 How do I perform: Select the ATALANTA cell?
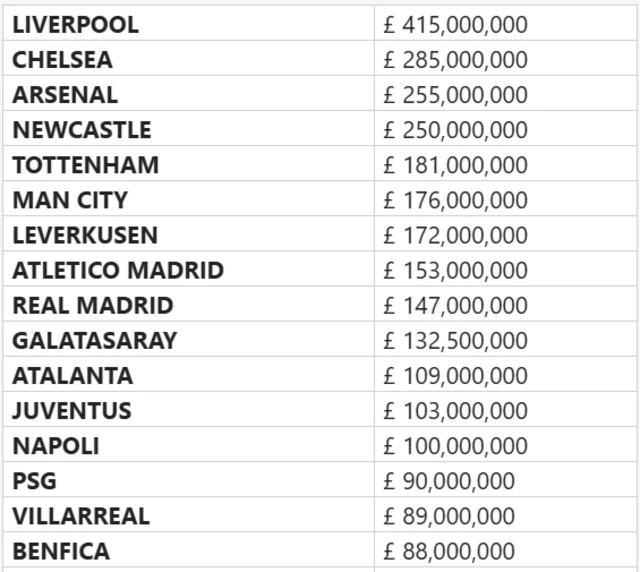pos(73,376)
